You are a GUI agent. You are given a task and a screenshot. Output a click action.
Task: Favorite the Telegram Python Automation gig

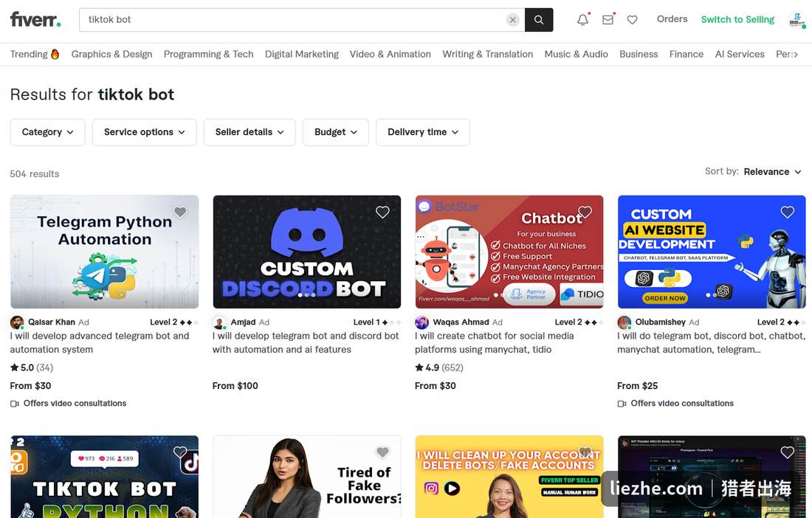[180, 212]
